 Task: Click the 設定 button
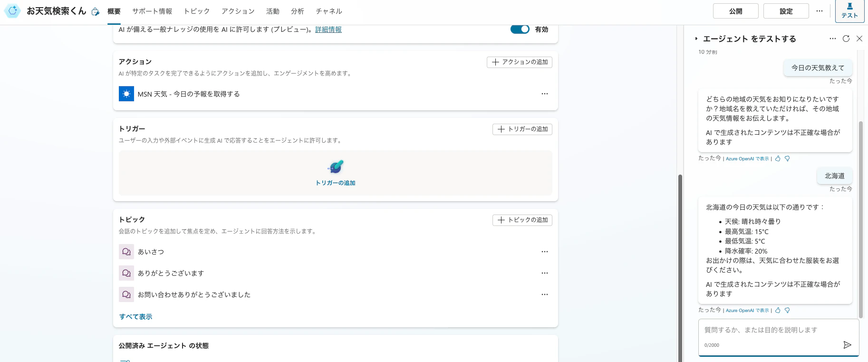[786, 11]
